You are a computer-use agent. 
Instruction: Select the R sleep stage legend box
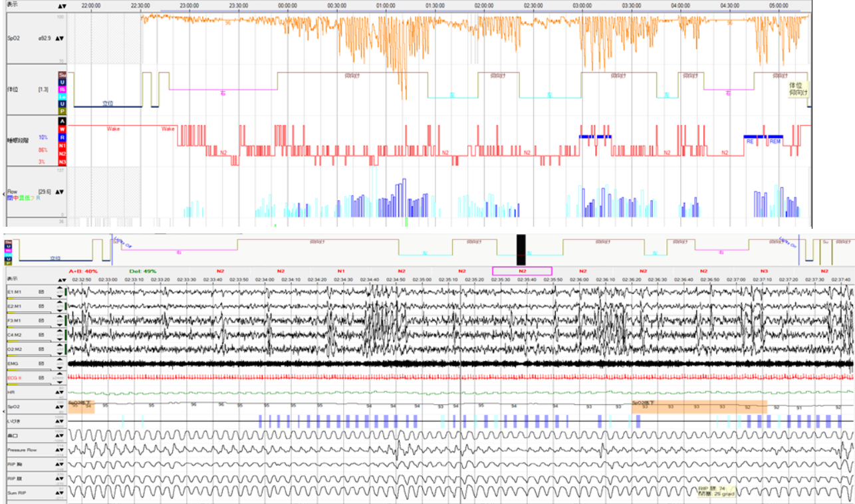[x=62, y=138]
